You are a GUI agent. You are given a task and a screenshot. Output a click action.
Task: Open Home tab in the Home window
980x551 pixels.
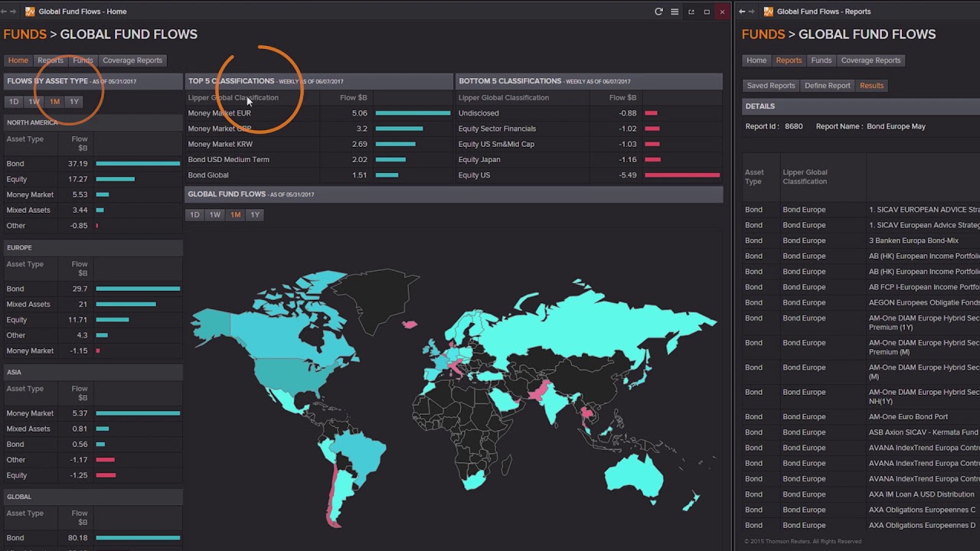click(x=18, y=60)
